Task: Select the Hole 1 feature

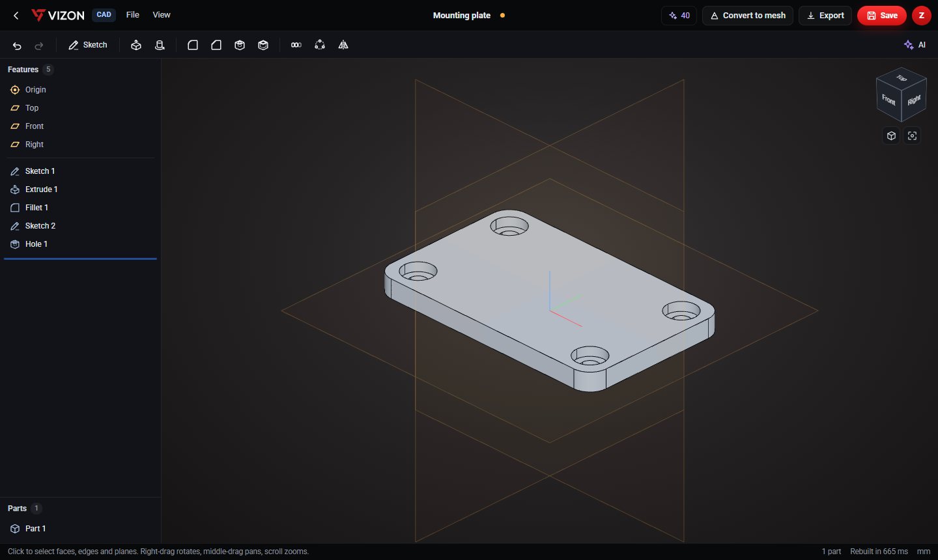Action: 81,244
